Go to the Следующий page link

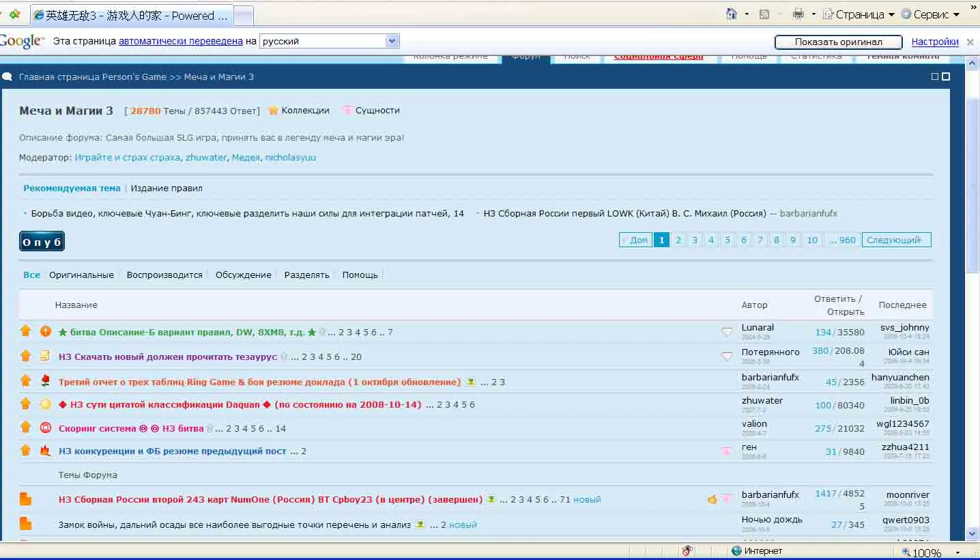896,240
